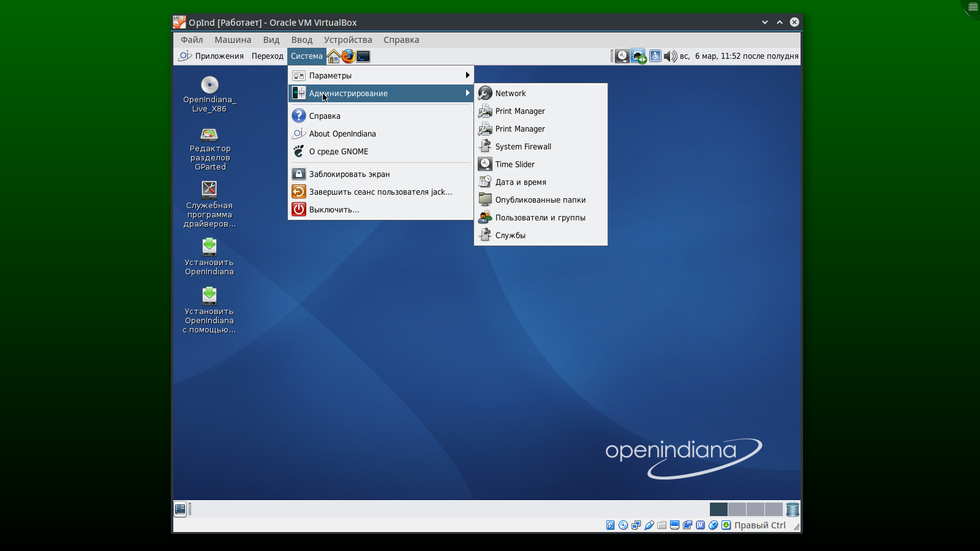Select System Firewall from the submenu
This screenshot has height=551, width=980.
click(523, 146)
